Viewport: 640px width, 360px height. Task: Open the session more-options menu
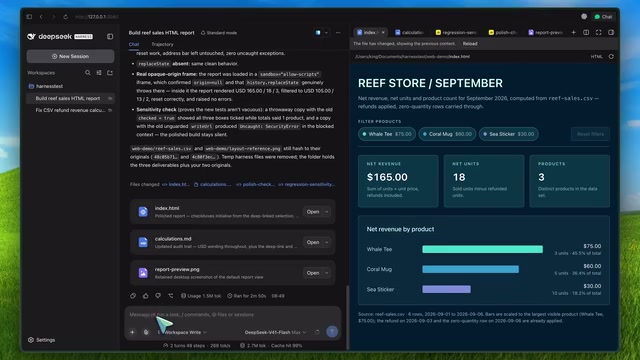click(338, 33)
